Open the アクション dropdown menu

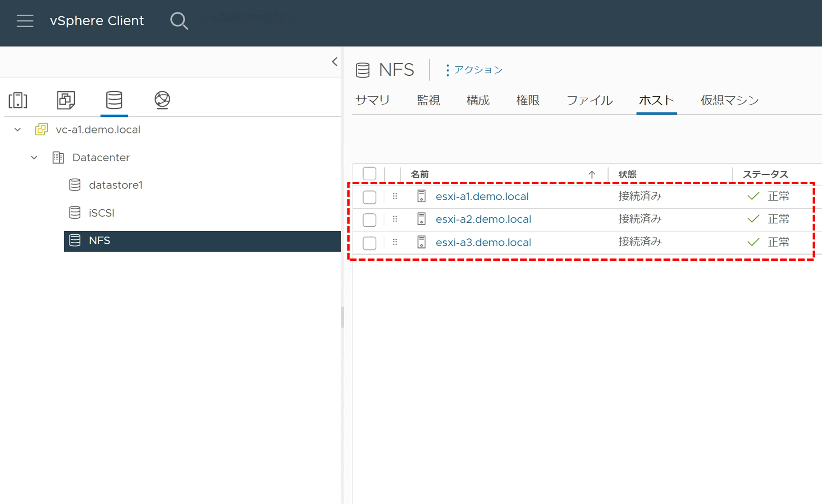(x=474, y=70)
